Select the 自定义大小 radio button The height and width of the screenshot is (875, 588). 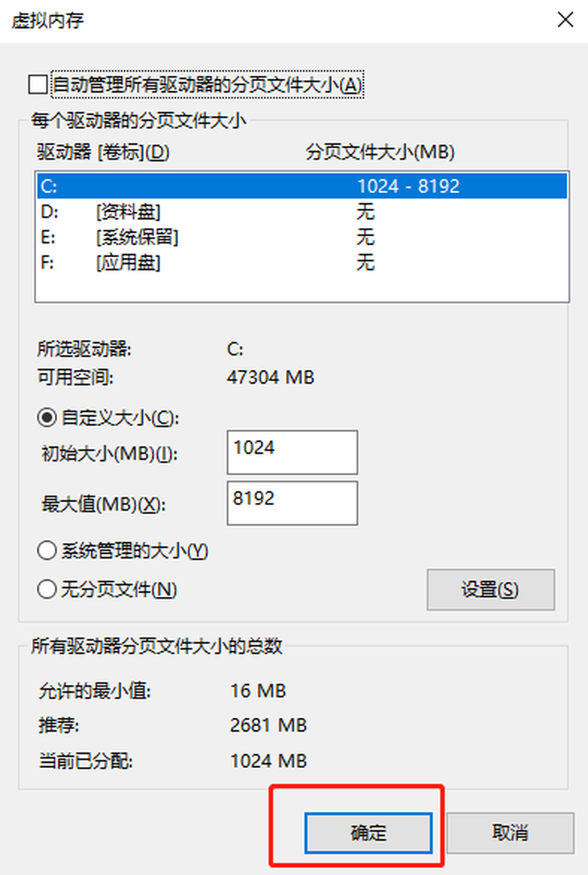coord(47,417)
